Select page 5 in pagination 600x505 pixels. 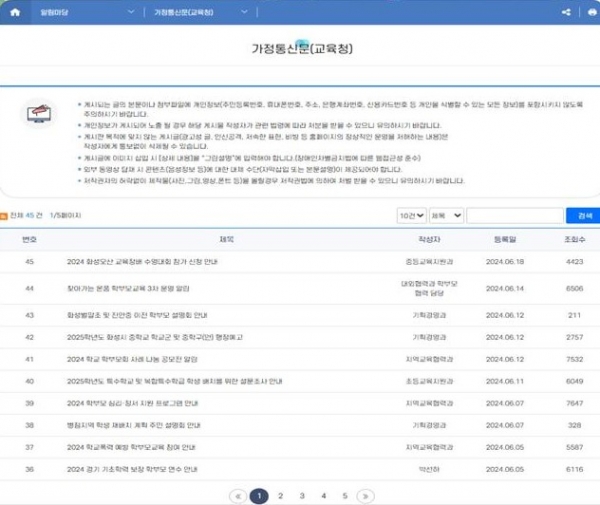pyautogui.click(x=345, y=495)
